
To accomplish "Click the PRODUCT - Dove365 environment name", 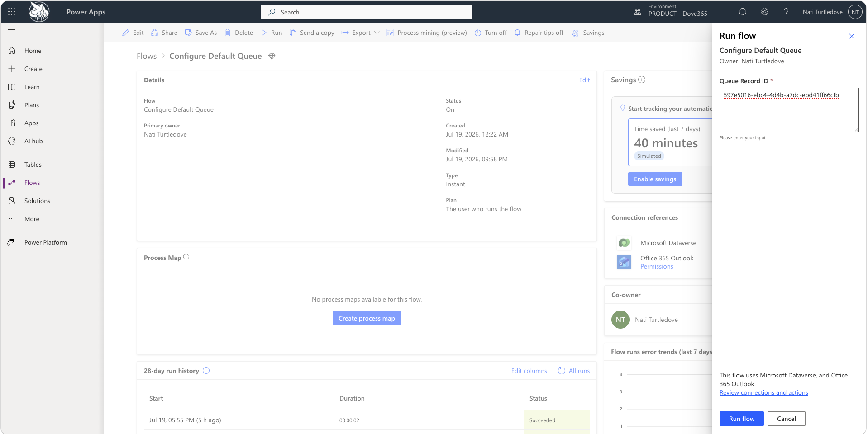I will point(677,14).
